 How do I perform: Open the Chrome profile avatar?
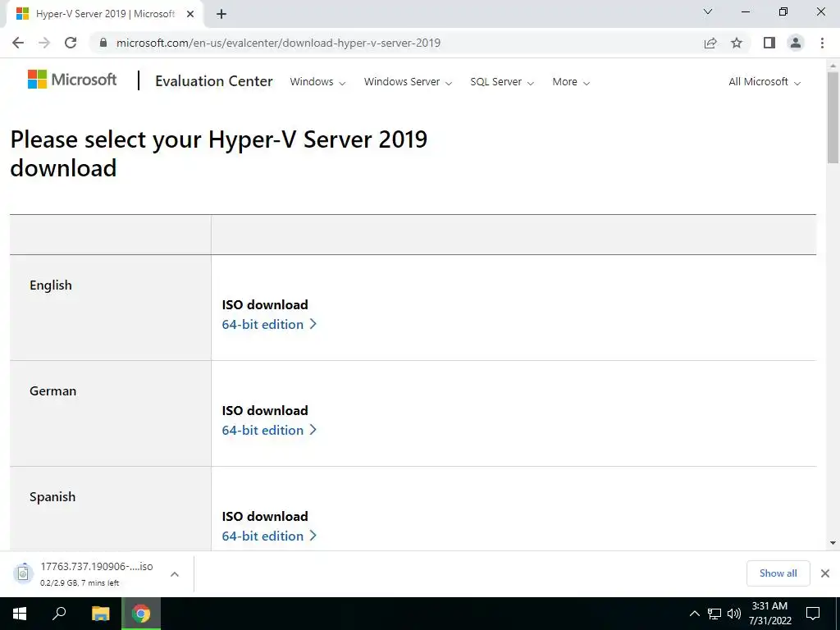[796, 43]
